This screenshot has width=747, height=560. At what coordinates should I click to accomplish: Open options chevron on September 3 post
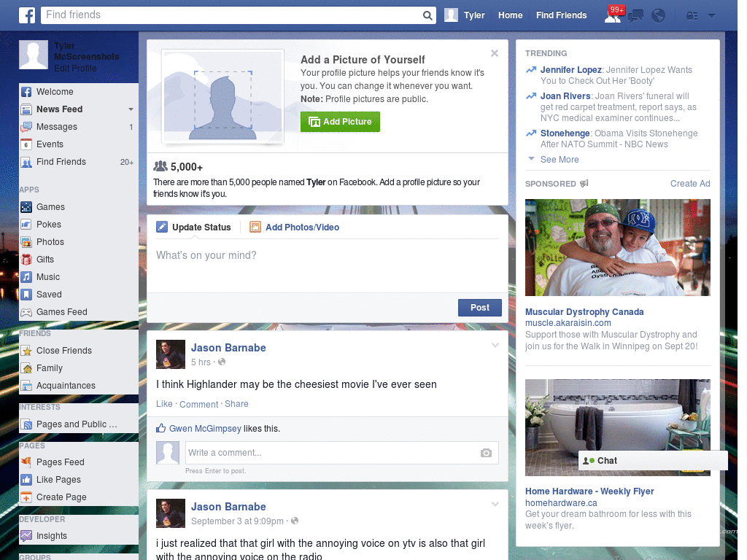(495, 504)
